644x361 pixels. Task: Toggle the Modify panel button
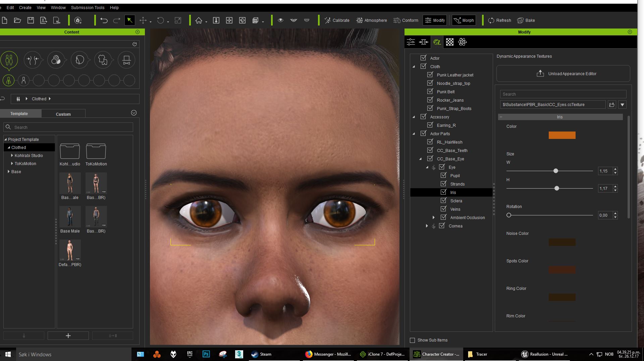click(x=435, y=20)
